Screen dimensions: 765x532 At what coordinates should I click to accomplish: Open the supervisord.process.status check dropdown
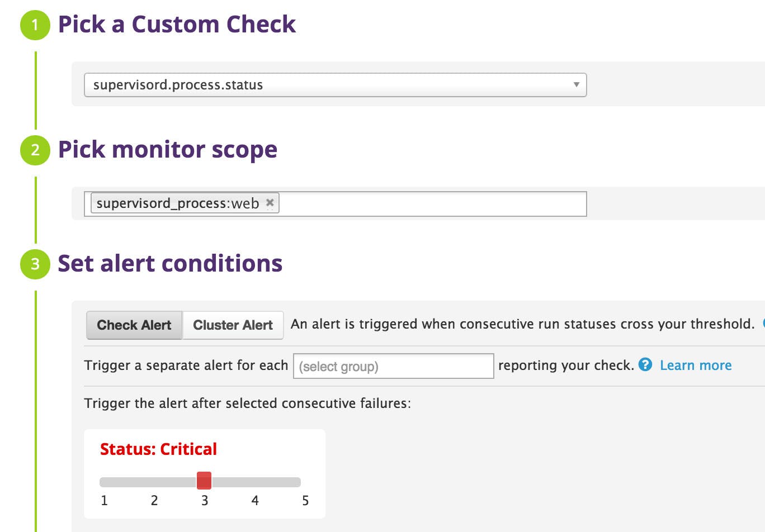[334, 85]
